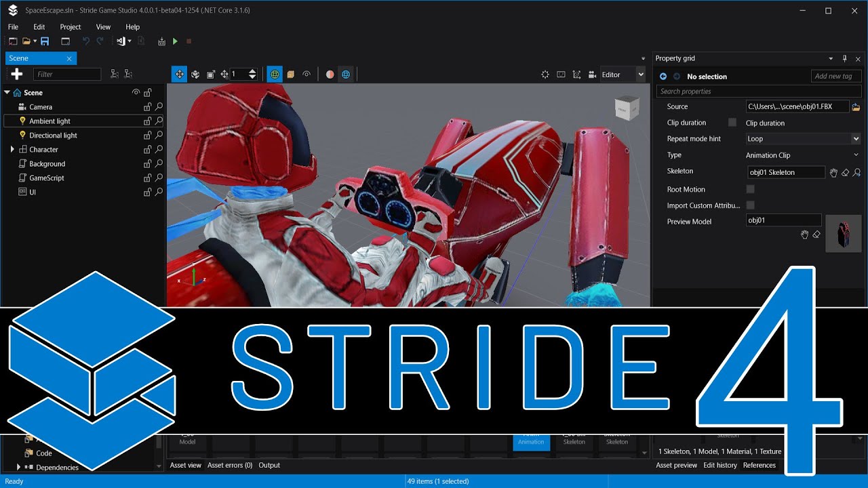The image size is (868, 488).
Task: Open the Project menu
Action: (71, 27)
